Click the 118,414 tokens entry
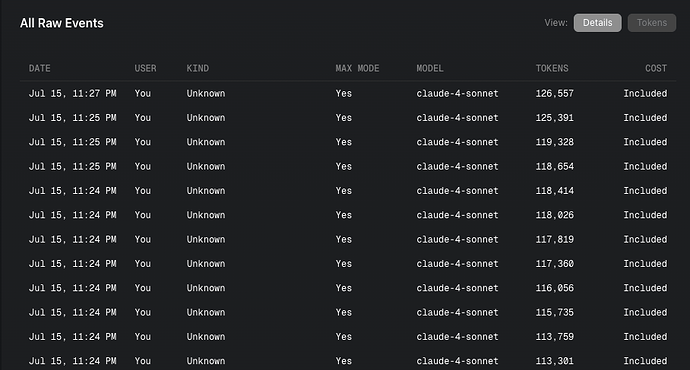The height and width of the screenshot is (370, 690). [554, 190]
